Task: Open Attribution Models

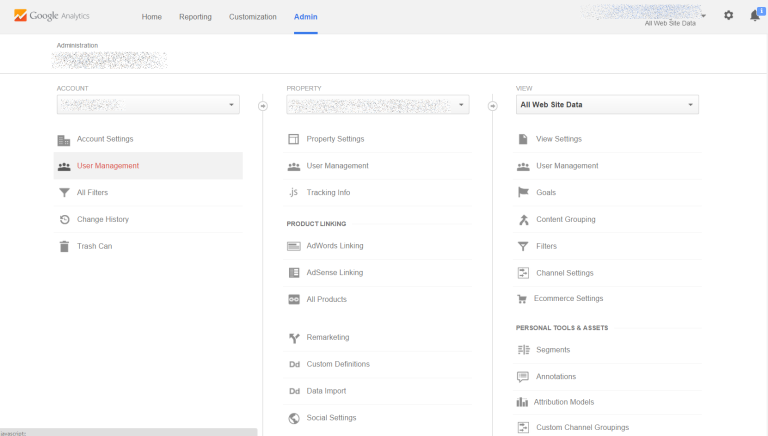Action: point(564,402)
